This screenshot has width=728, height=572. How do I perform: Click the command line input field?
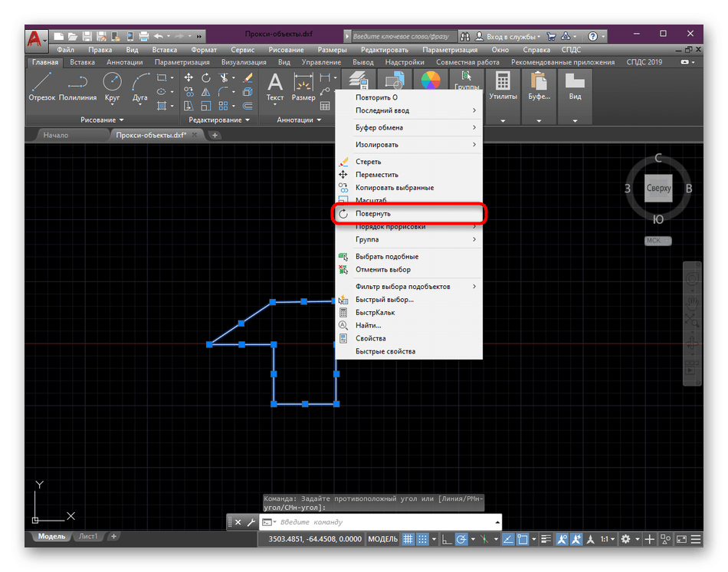[381, 522]
